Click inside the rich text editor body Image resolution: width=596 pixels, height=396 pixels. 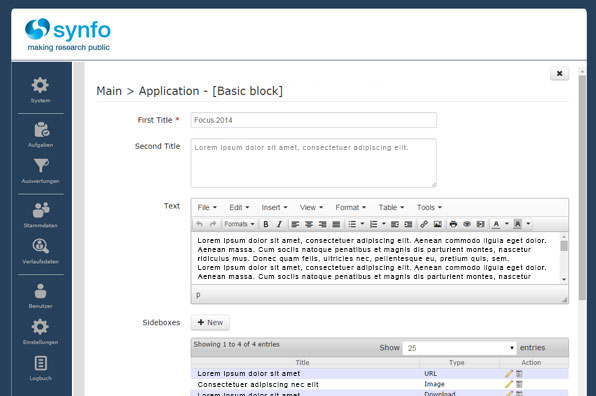(375, 258)
